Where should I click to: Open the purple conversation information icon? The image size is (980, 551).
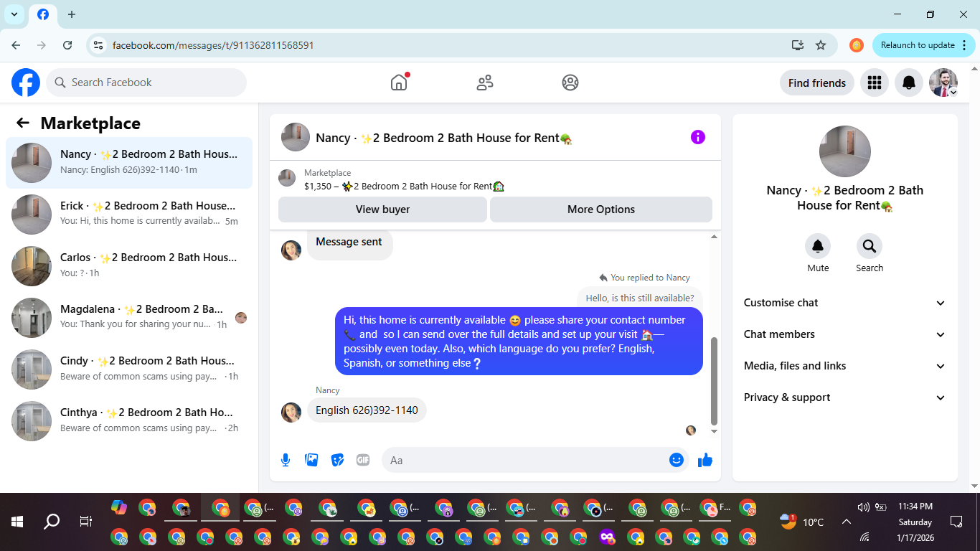click(x=698, y=137)
